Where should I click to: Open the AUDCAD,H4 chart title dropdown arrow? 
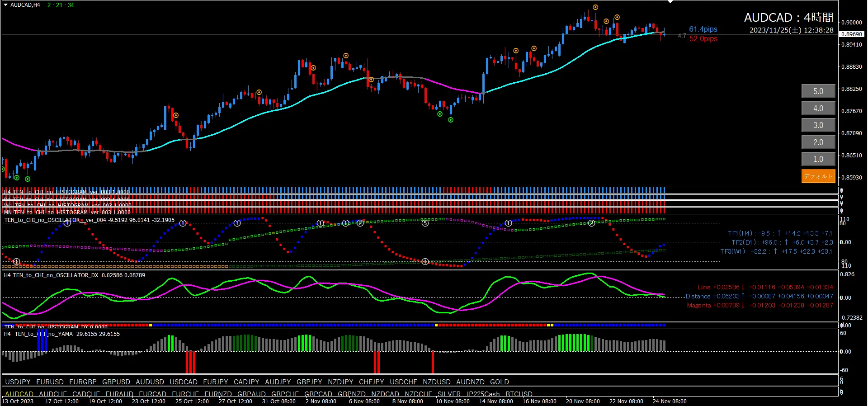[x=6, y=5]
